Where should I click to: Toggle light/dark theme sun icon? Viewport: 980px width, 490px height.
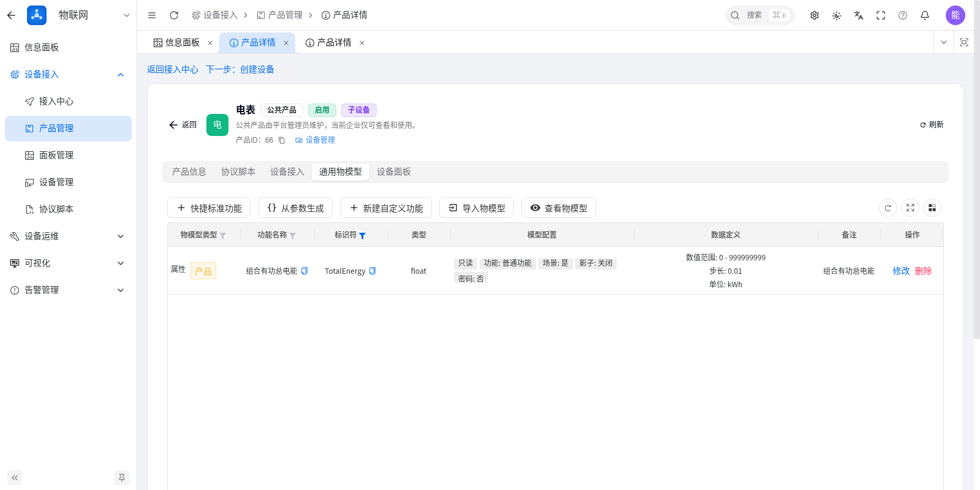(x=837, y=15)
